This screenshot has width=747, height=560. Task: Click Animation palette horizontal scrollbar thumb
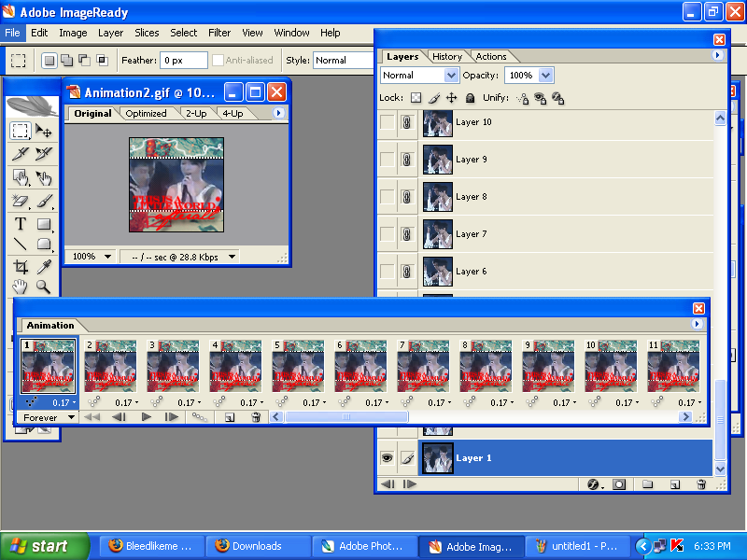(x=346, y=417)
